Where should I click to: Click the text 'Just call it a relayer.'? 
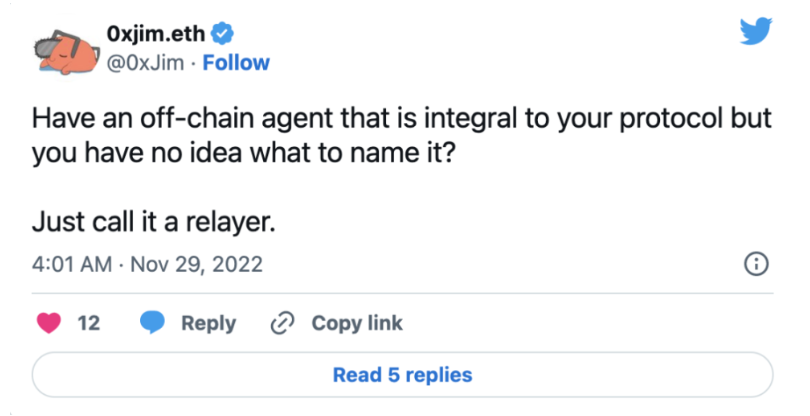[x=153, y=222]
